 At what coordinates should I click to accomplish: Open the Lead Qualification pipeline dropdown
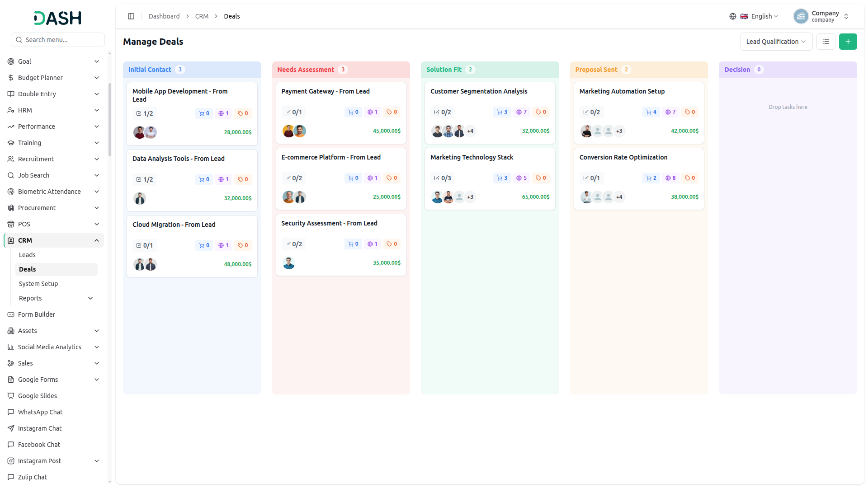pyautogui.click(x=776, y=42)
